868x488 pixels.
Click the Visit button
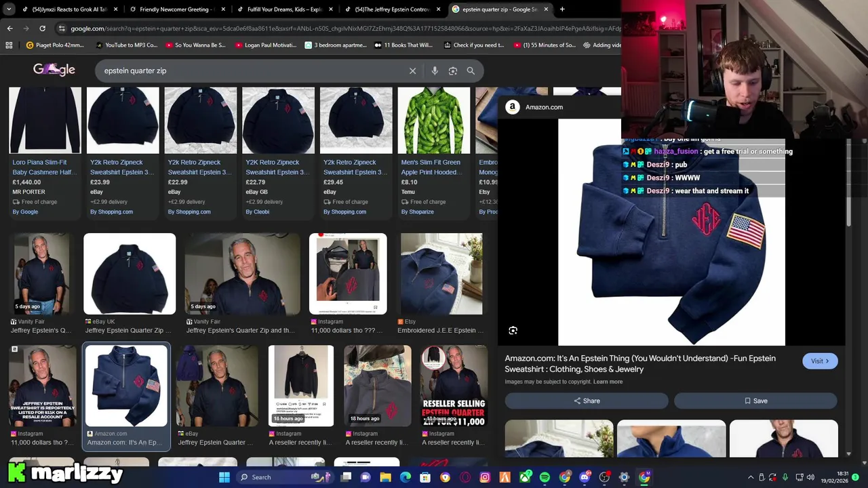[x=820, y=361]
